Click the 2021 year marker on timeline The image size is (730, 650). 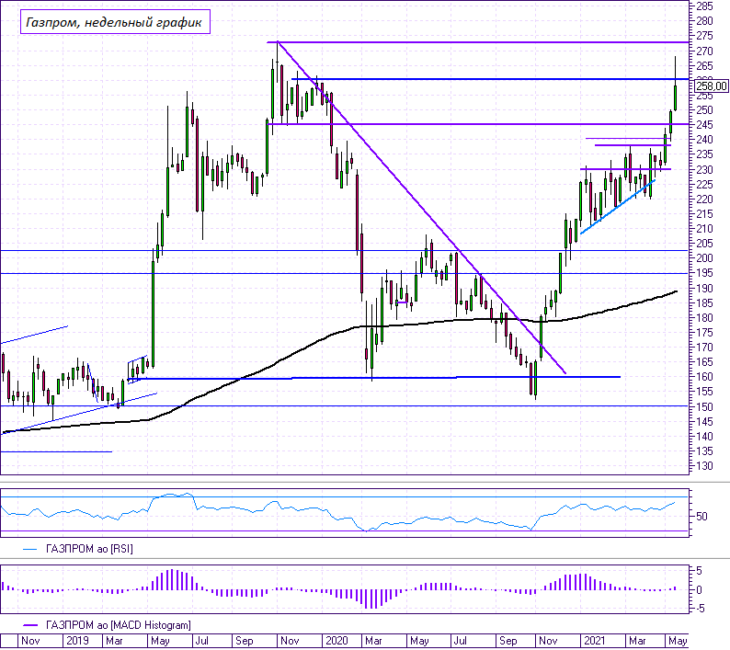pyautogui.click(x=594, y=641)
